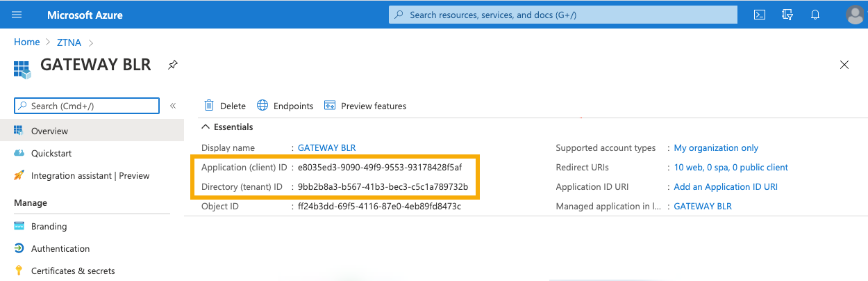Open the notifications bell
868x281 pixels.
[x=815, y=15]
